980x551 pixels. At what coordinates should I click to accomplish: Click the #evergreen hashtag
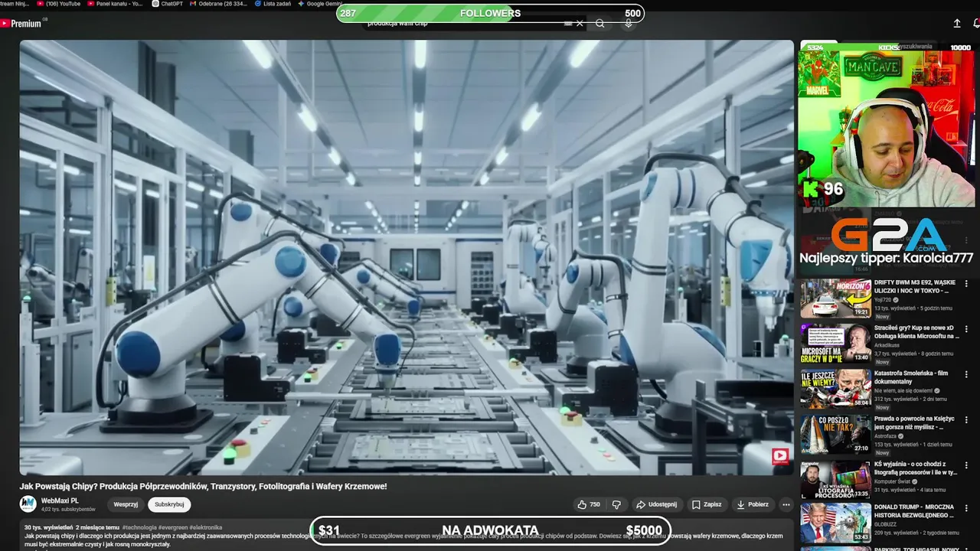[x=173, y=527]
